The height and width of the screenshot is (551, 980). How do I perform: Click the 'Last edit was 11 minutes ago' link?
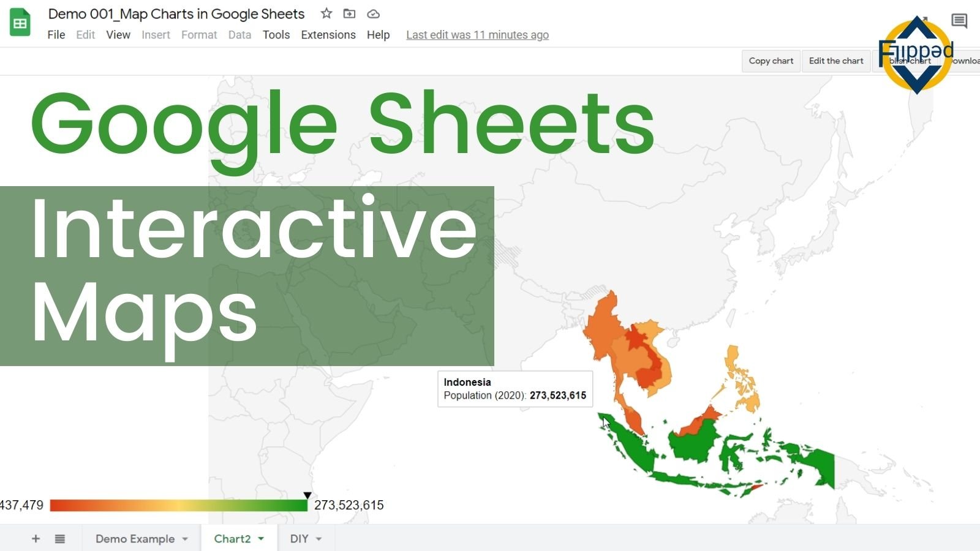coord(477,35)
